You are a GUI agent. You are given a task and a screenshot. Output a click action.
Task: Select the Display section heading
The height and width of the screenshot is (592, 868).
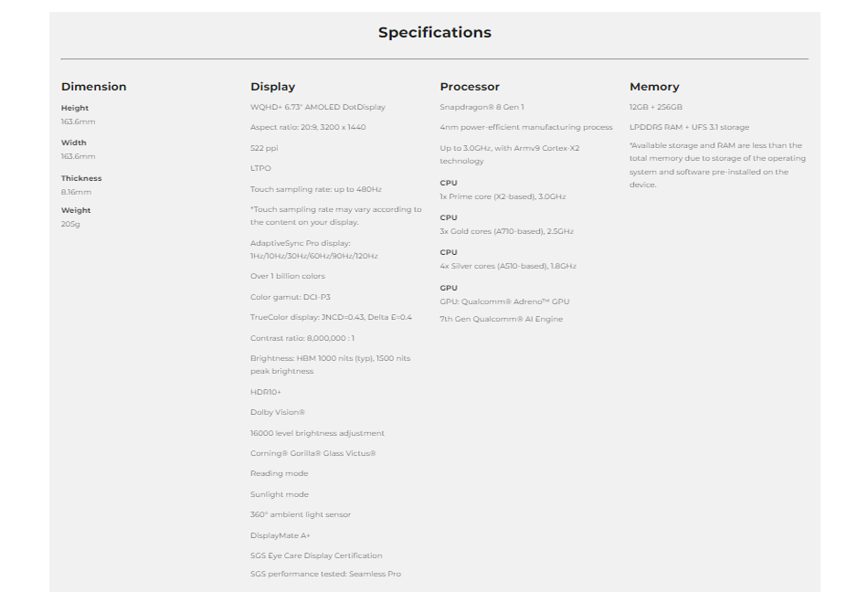click(272, 86)
